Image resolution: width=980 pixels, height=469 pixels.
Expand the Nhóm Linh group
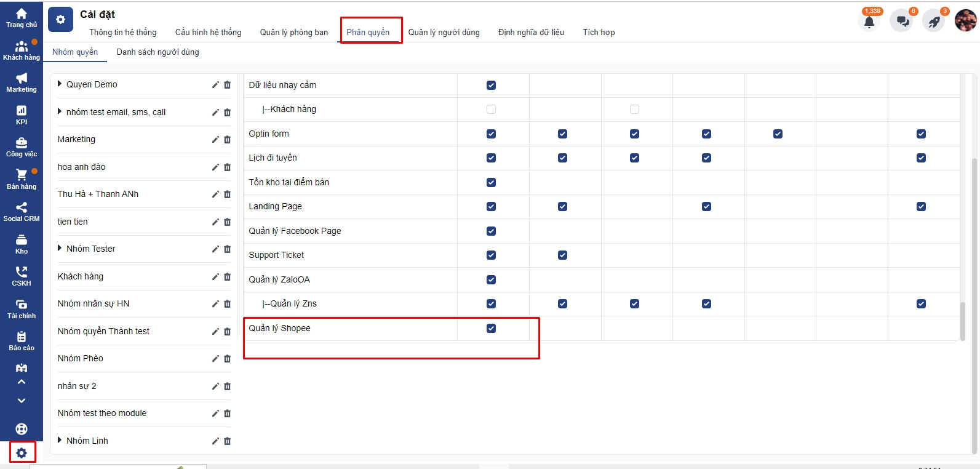(x=60, y=441)
